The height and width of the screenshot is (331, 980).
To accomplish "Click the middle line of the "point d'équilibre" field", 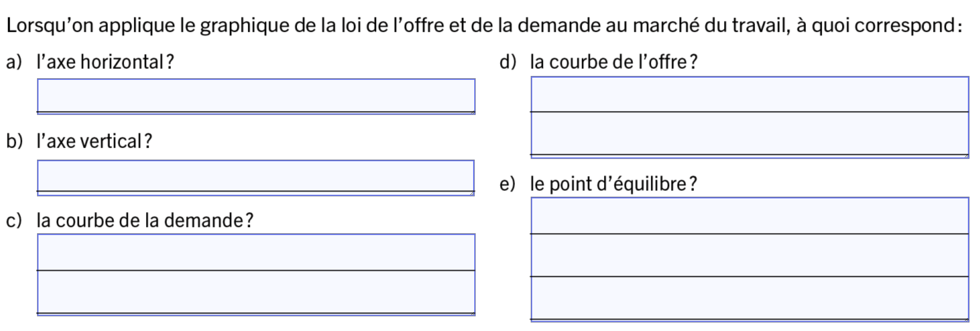I will coord(749,256).
